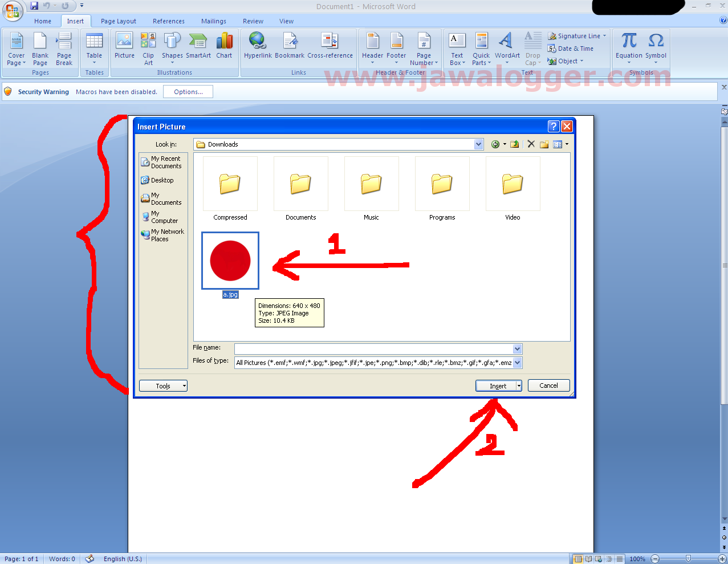The height and width of the screenshot is (564, 728).
Task: Go up one folder level
Action: click(514, 144)
